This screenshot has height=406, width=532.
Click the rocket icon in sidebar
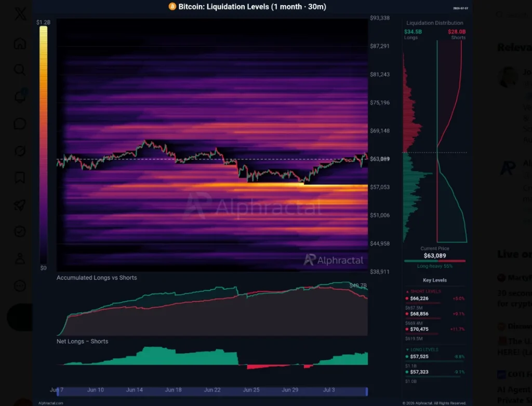point(20,205)
